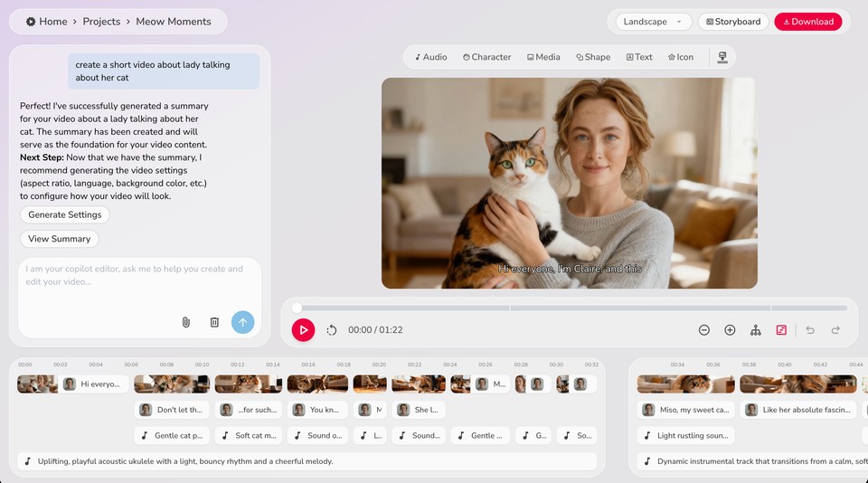The width and height of the screenshot is (868, 483).
Task: Click the replay loop icon
Action: (x=332, y=330)
